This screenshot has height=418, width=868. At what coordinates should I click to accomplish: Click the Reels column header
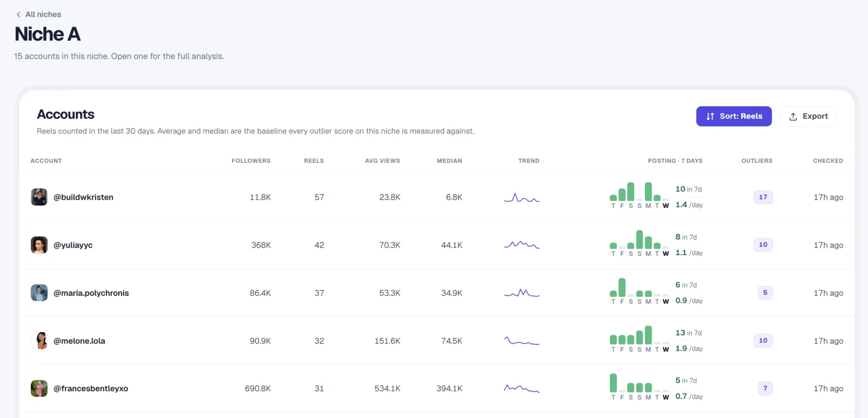[314, 161]
